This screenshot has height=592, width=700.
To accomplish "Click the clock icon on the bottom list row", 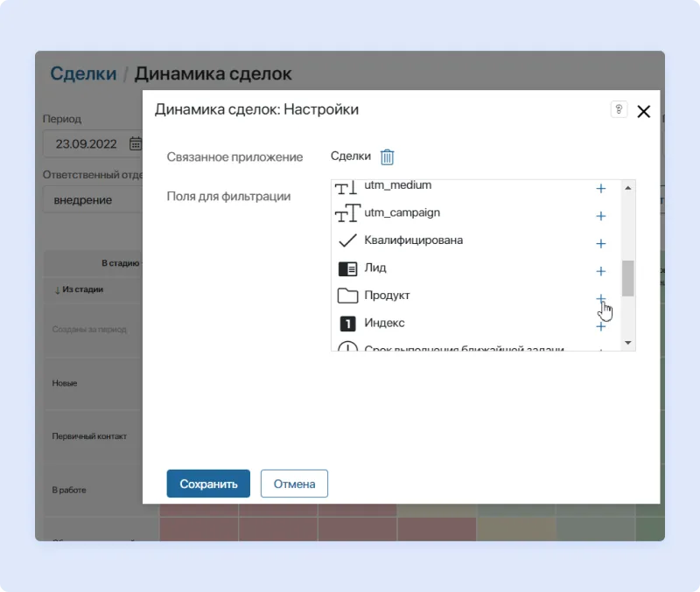I will tap(347, 348).
